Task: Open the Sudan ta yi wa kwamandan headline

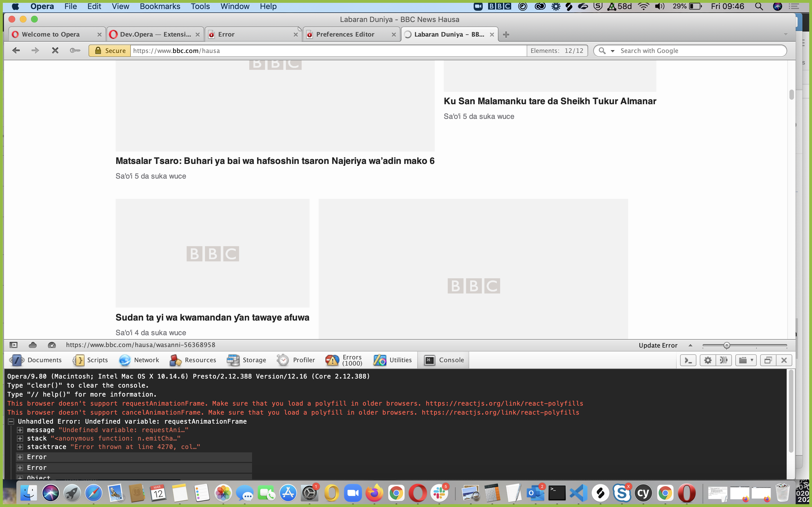Action: click(x=212, y=317)
